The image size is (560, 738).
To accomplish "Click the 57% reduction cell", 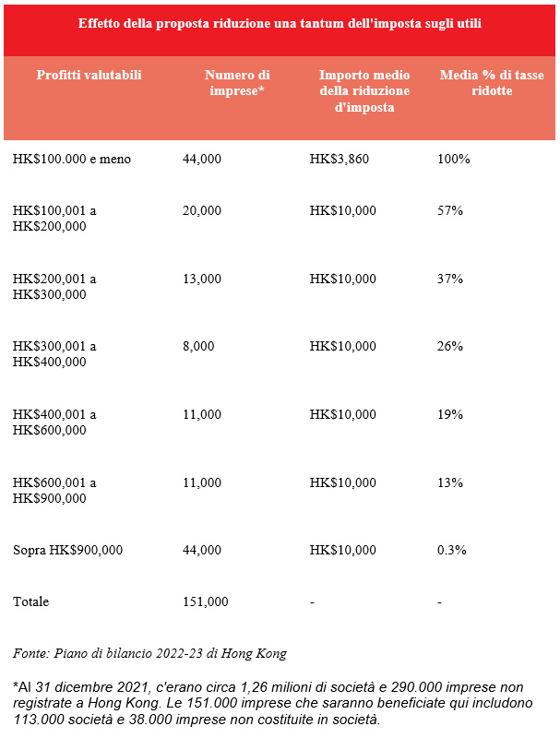I will 450,211.
